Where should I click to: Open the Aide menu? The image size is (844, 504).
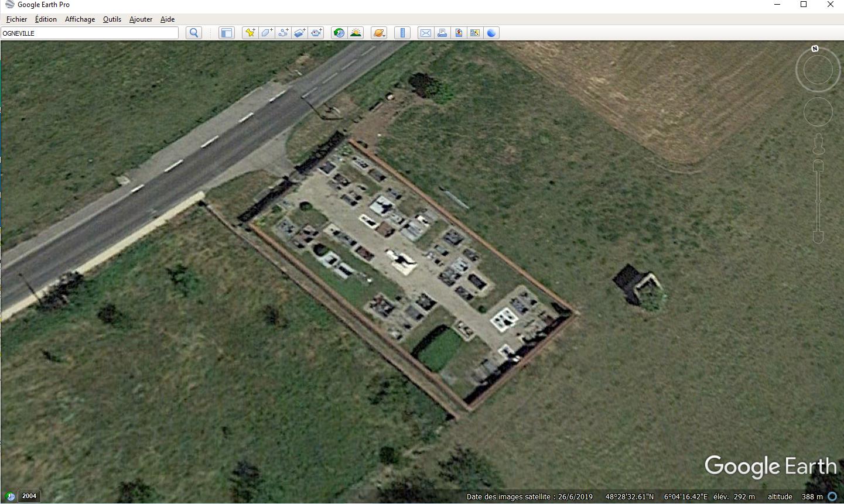(168, 19)
